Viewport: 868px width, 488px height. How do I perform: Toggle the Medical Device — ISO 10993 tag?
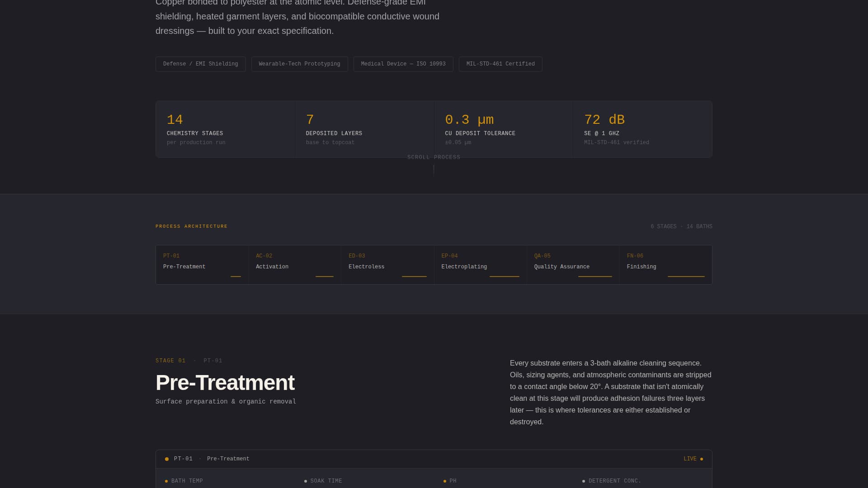coord(403,64)
